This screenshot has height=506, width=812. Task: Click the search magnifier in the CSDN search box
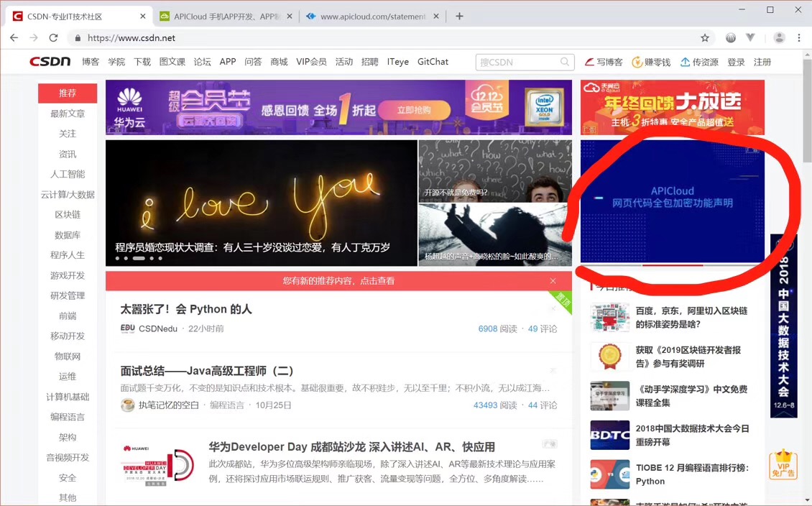click(x=566, y=63)
